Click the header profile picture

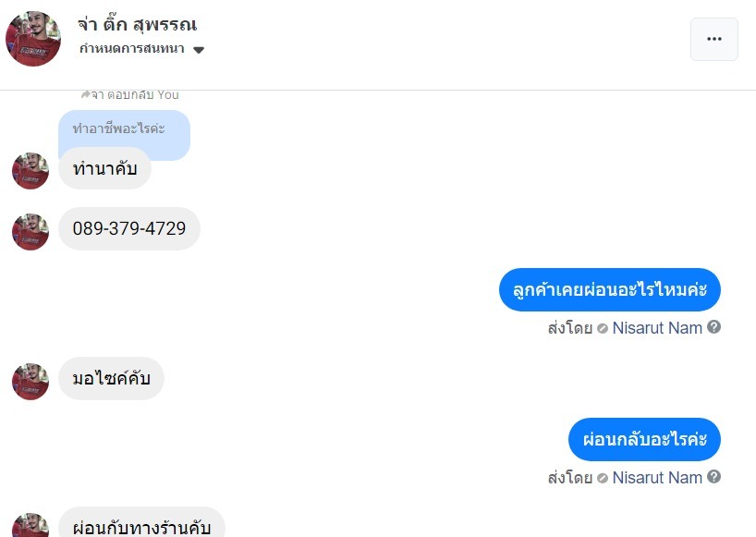(x=33, y=39)
